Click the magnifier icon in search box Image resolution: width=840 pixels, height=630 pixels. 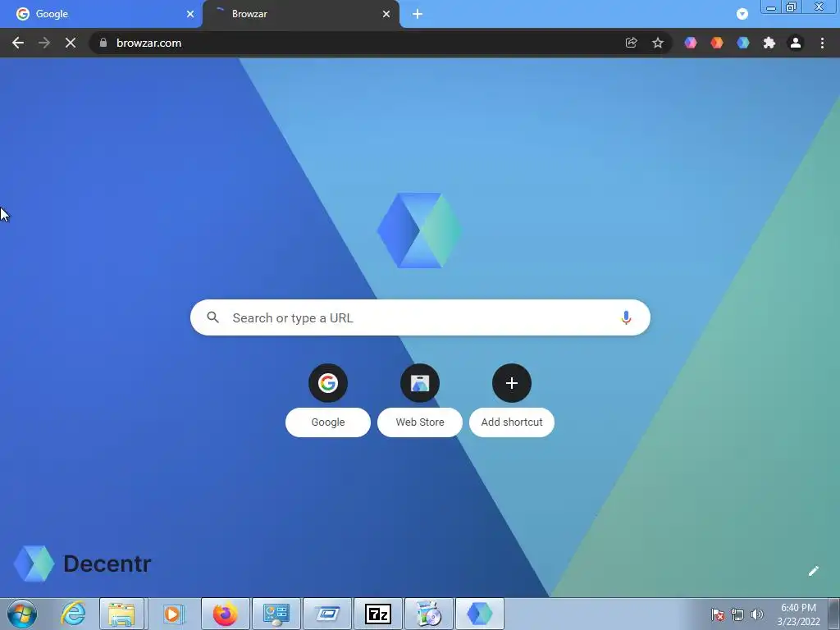(212, 317)
